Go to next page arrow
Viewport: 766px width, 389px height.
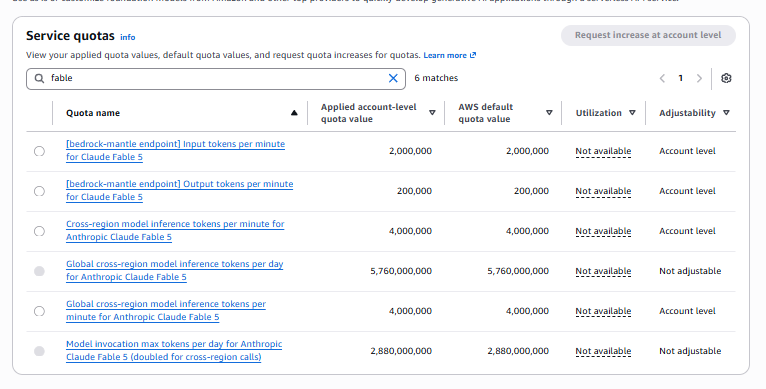click(x=699, y=78)
